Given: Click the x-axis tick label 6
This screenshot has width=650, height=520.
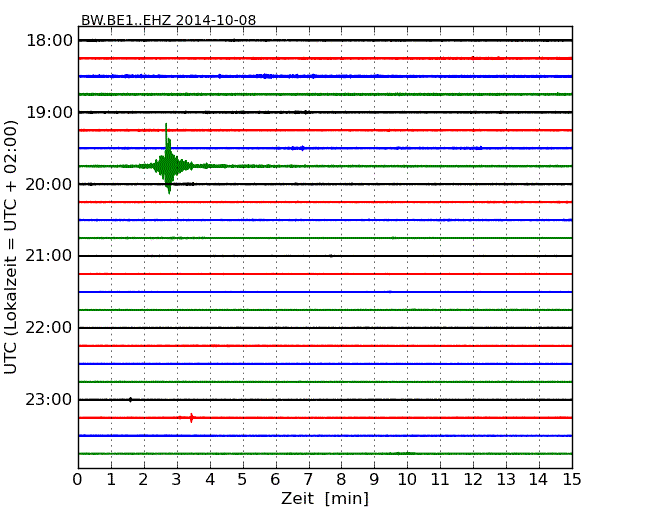Looking at the screenshot, I should pyautogui.click(x=275, y=480).
